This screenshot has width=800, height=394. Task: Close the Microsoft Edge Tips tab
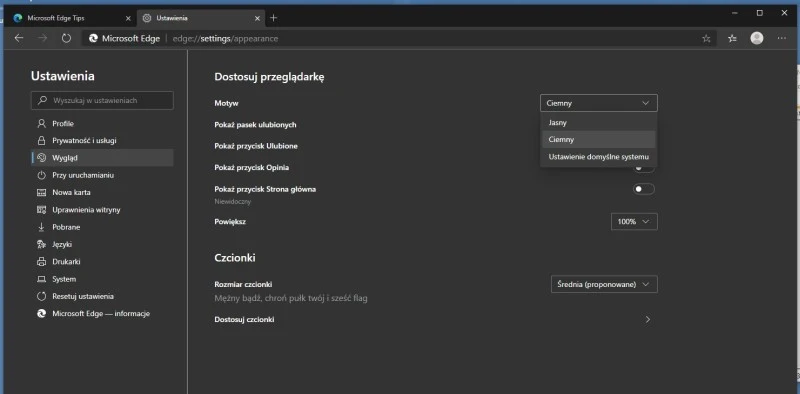pos(128,18)
